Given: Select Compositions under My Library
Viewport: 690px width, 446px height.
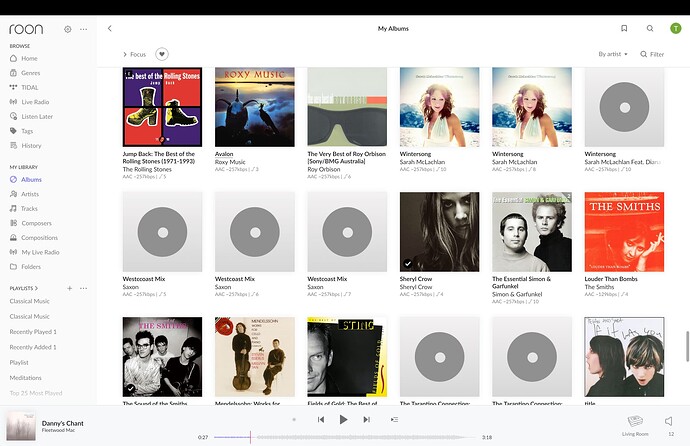Looking at the screenshot, I should (x=34, y=238).
